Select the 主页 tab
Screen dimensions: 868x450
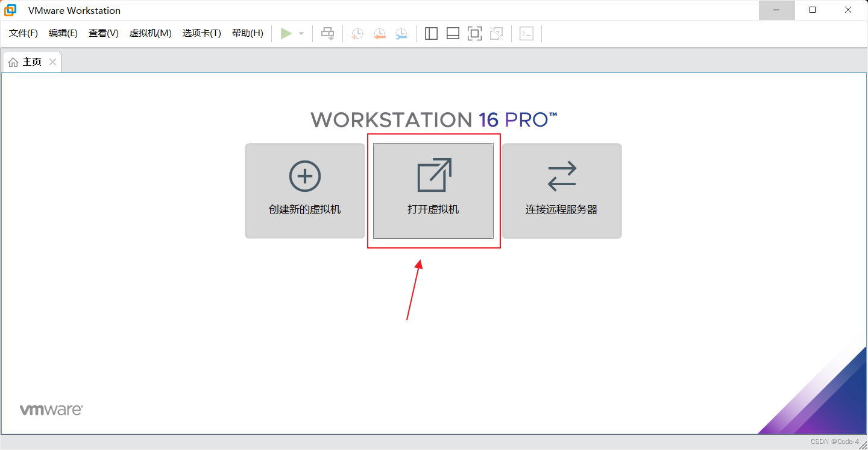click(x=30, y=61)
